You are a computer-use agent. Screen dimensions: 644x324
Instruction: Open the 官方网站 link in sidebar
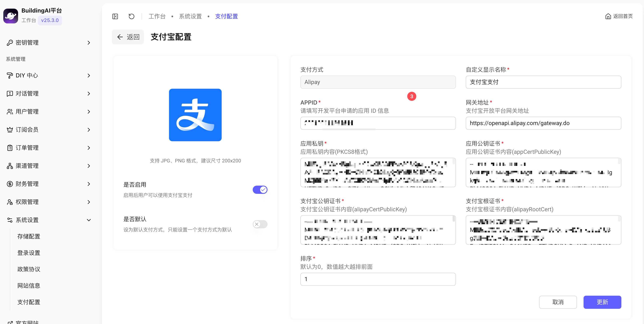27,322
